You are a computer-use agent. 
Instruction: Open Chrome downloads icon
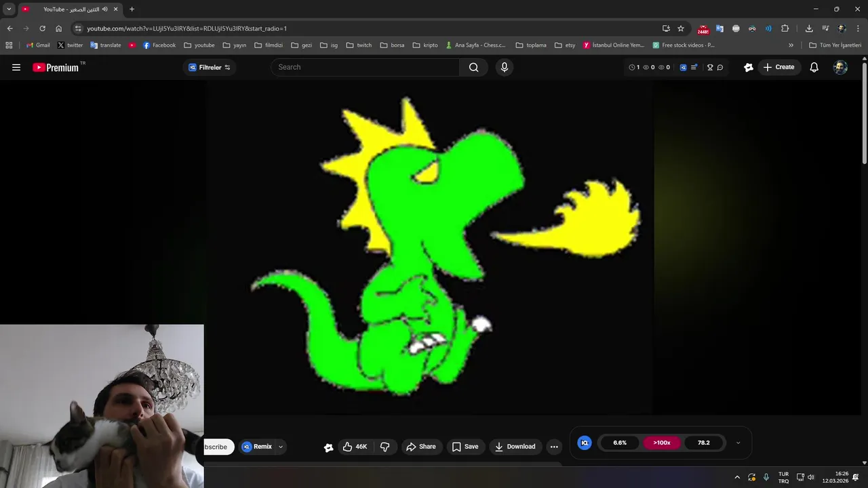click(809, 28)
